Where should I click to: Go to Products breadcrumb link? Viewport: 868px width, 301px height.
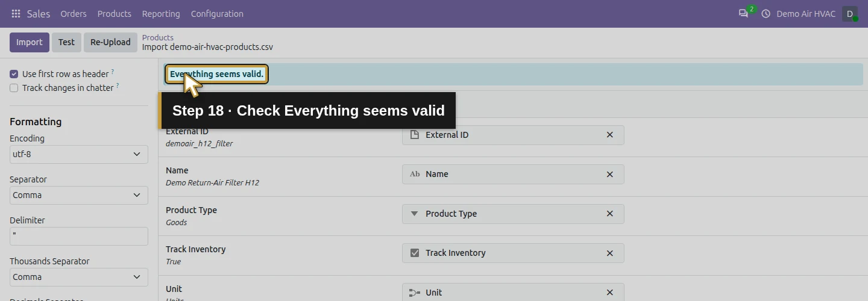[158, 37]
